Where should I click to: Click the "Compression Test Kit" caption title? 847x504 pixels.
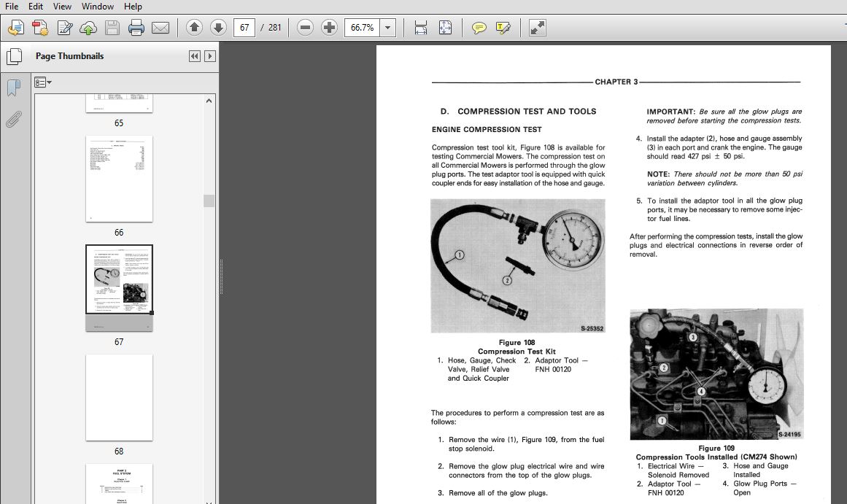tap(517, 352)
